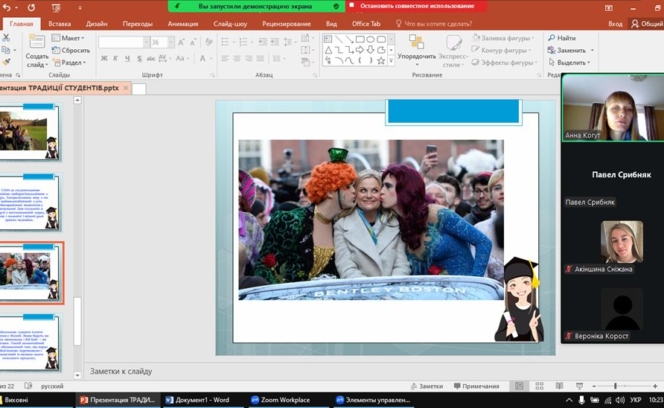Image resolution: width=664 pixels, height=408 pixels.
Task: Expand the Select dropdown in editing group
Action: 572,62
